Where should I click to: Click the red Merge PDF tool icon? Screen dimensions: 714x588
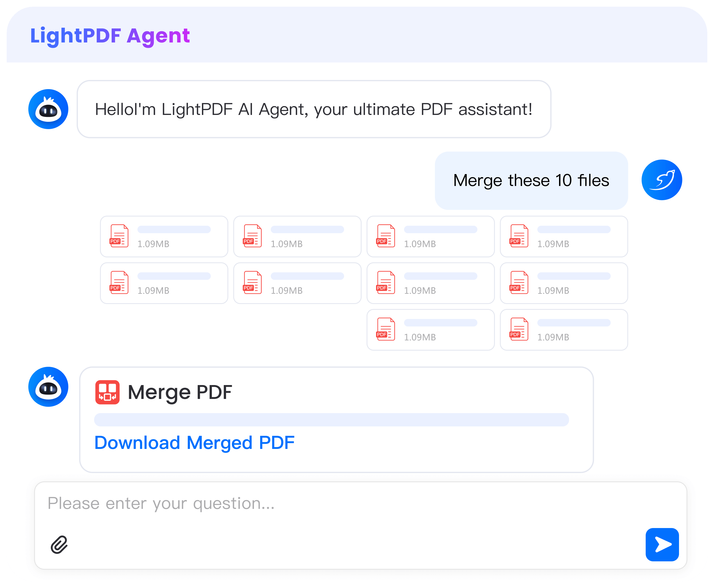[x=107, y=392]
